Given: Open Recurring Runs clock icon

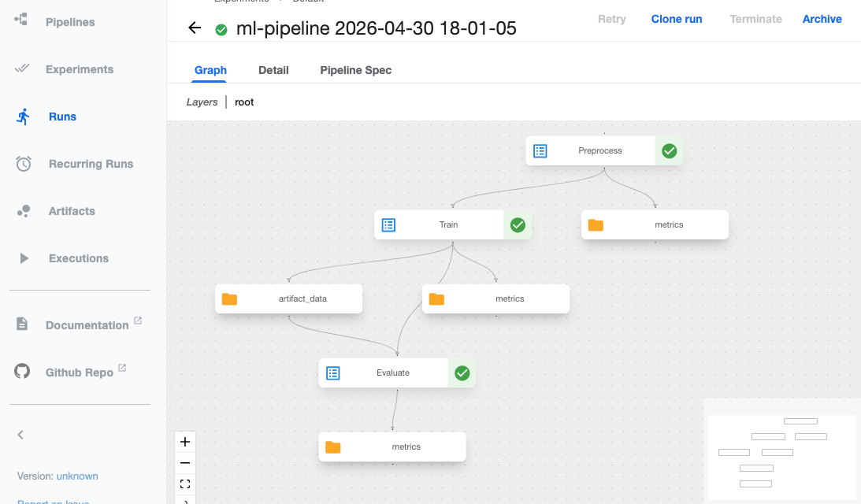Looking at the screenshot, I should 23,164.
